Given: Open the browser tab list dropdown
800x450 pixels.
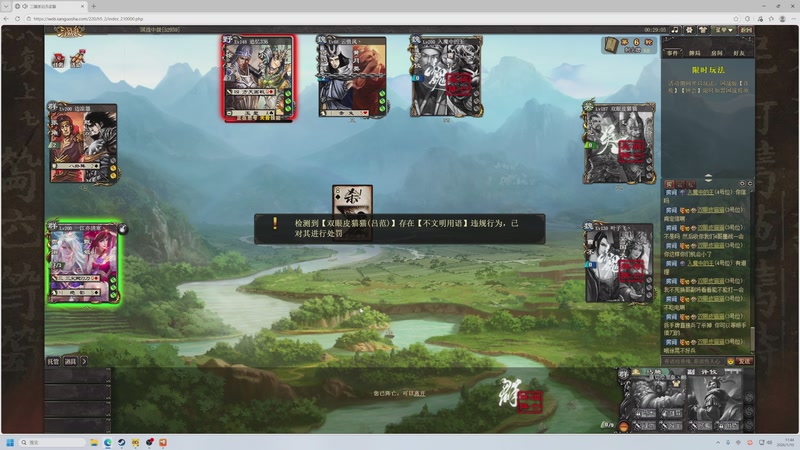Looking at the screenshot, I should pos(6,6).
